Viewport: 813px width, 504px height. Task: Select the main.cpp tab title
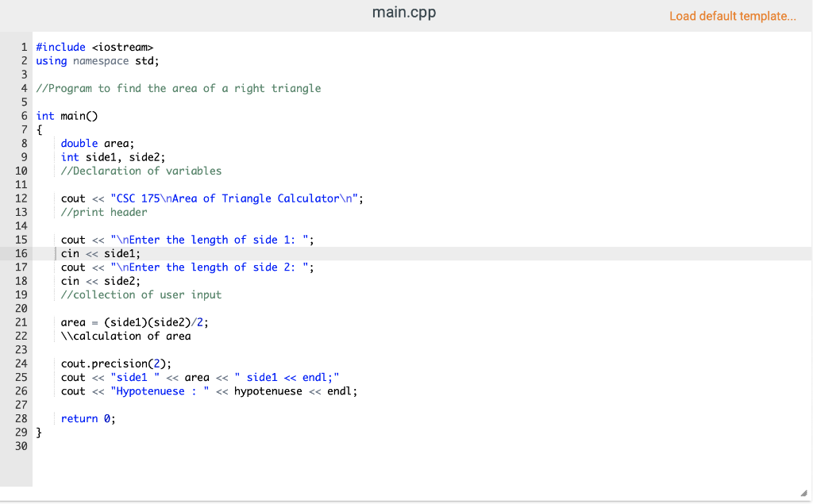coord(403,13)
